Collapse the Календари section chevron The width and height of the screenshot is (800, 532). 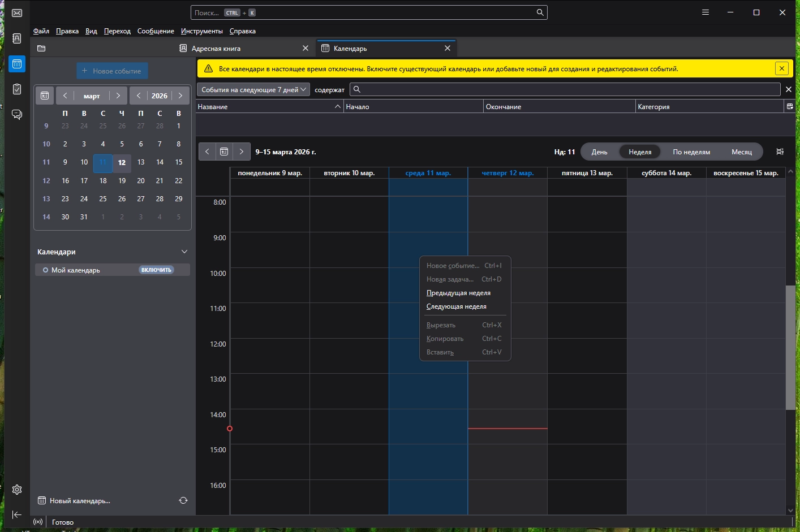click(x=184, y=252)
